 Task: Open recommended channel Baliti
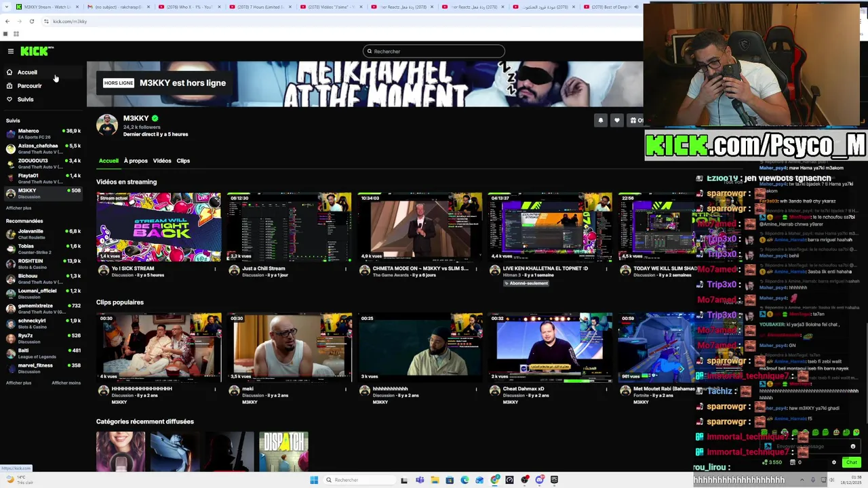[x=42, y=353]
